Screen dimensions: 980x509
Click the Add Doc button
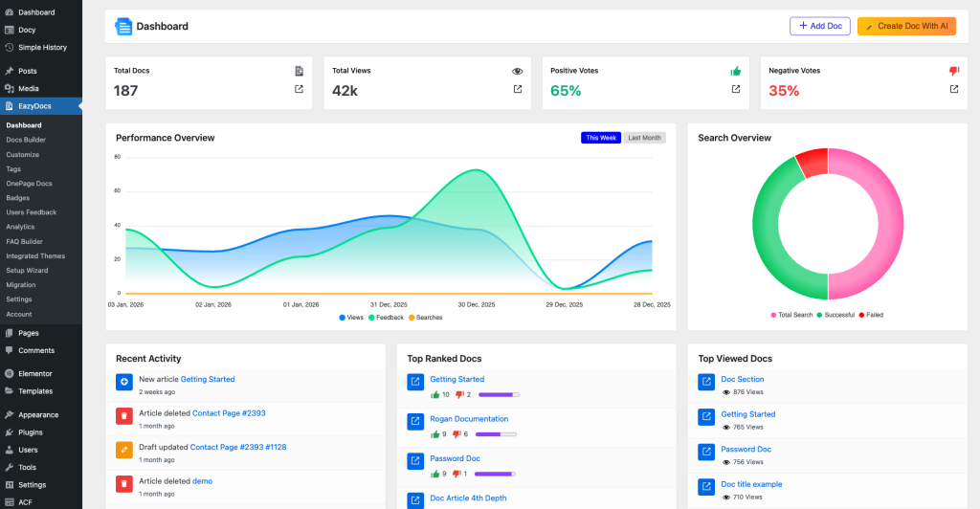[x=819, y=26]
